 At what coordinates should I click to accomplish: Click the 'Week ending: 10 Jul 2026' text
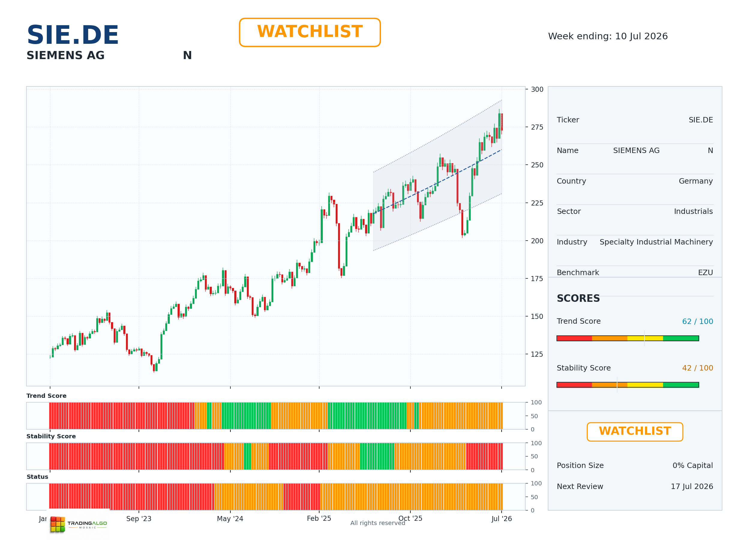(608, 36)
